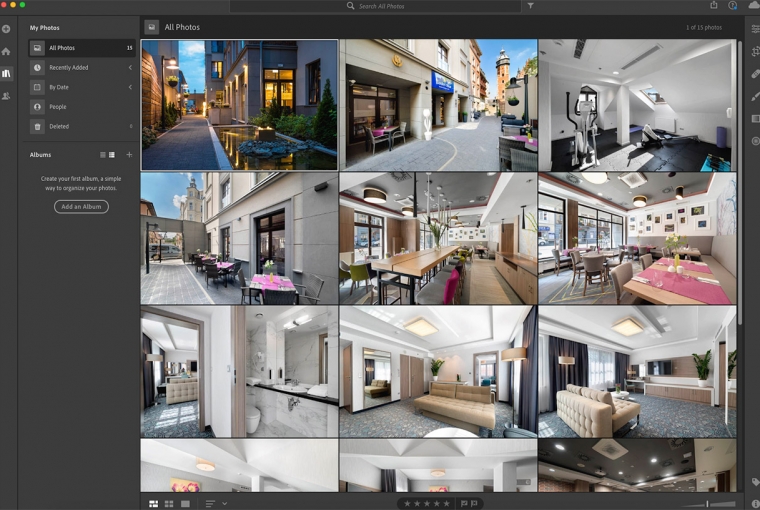Select the Crop and Rotate tool
Screen dimensions: 760x510
(755, 51)
